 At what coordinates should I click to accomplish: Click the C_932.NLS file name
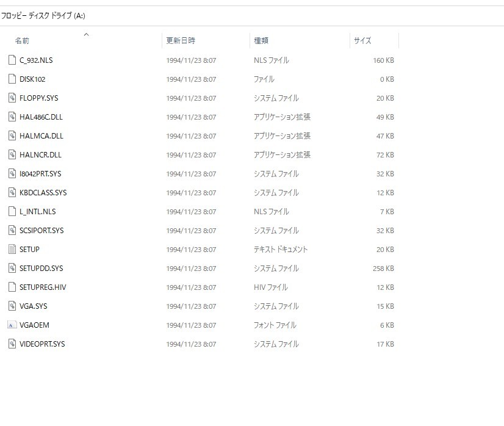pos(36,60)
